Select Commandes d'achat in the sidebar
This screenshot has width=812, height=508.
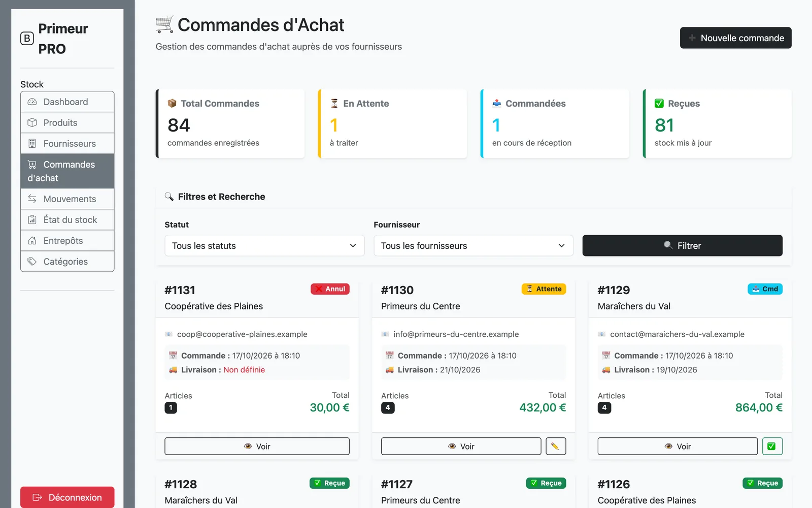point(67,171)
